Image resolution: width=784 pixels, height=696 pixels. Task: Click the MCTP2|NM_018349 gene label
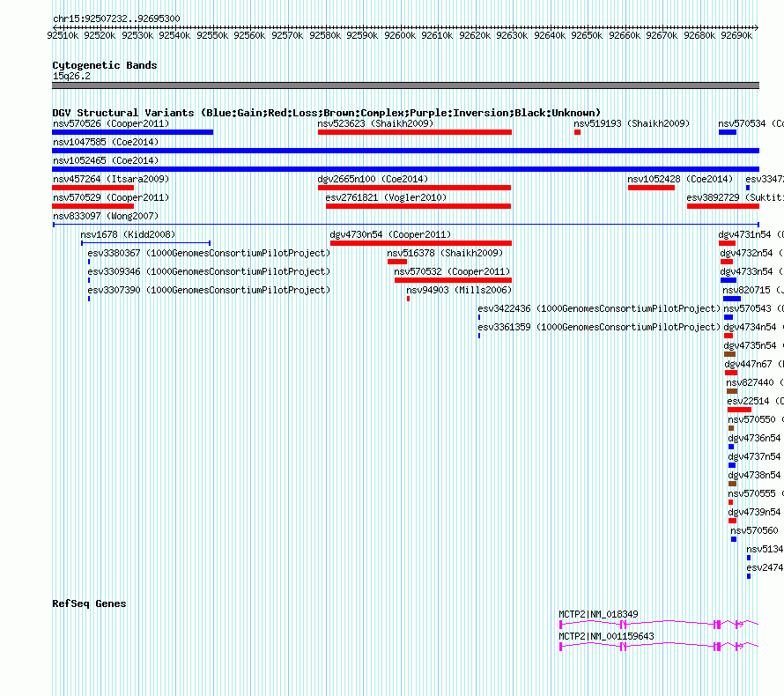(x=598, y=614)
